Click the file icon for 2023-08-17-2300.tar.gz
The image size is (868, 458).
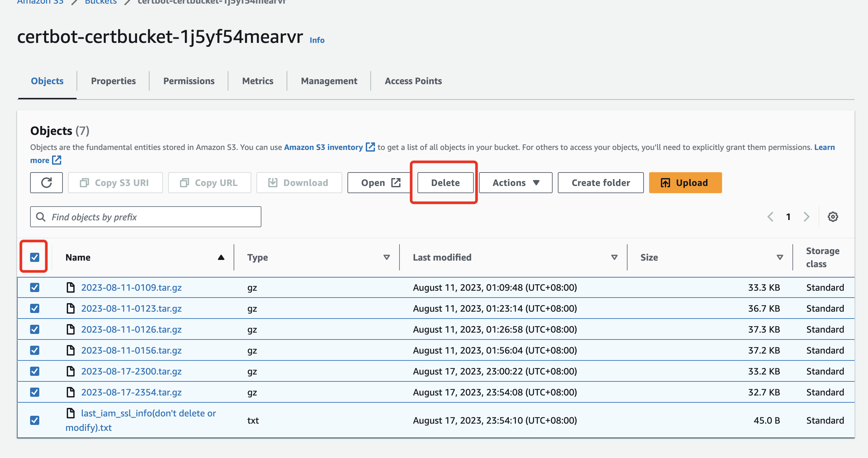[70, 371]
